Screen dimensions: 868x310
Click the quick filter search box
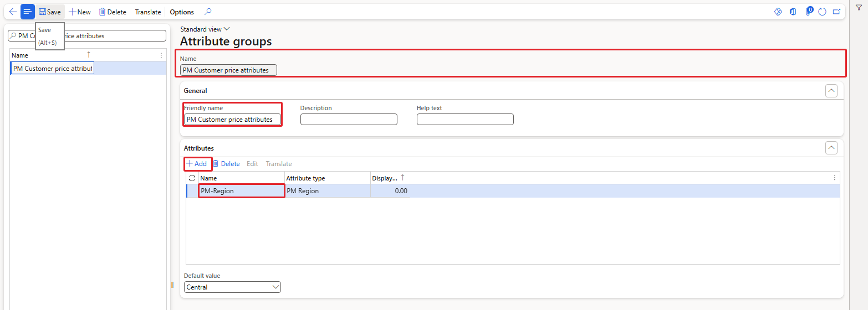pos(87,35)
